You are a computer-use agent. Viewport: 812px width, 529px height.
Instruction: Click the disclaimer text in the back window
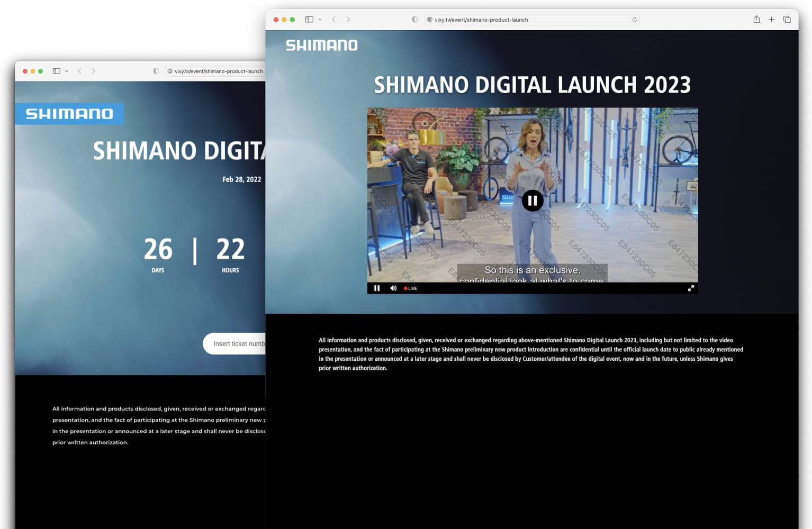tap(159, 425)
